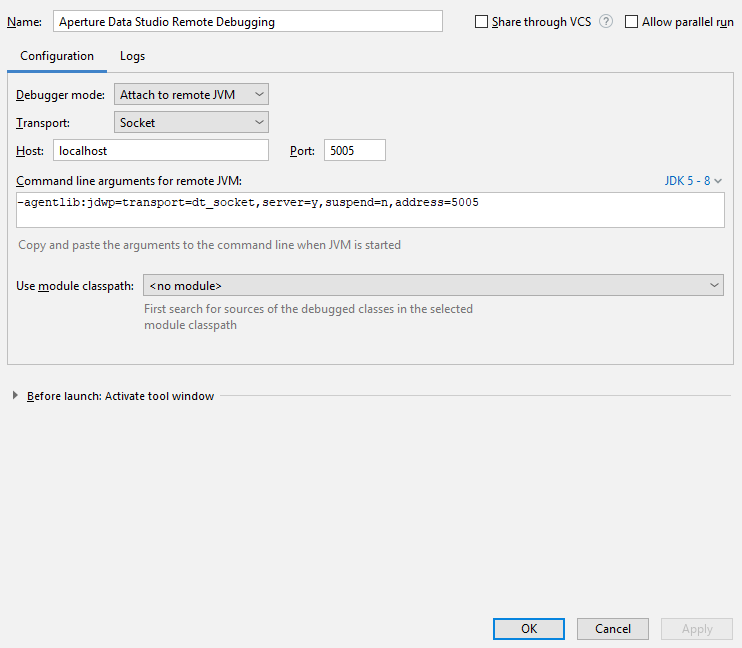The height and width of the screenshot is (648, 742).
Task: Enable Share through VCS checkbox
Action: click(x=481, y=22)
